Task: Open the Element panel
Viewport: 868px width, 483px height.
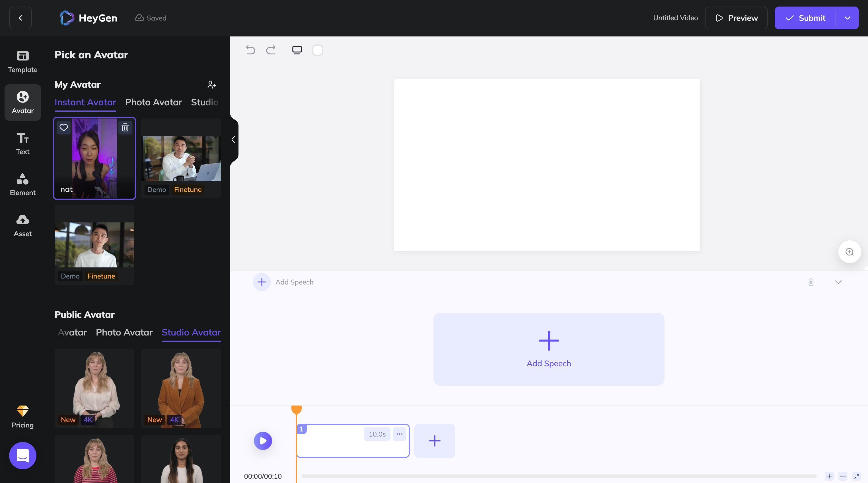Action: [22, 185]
